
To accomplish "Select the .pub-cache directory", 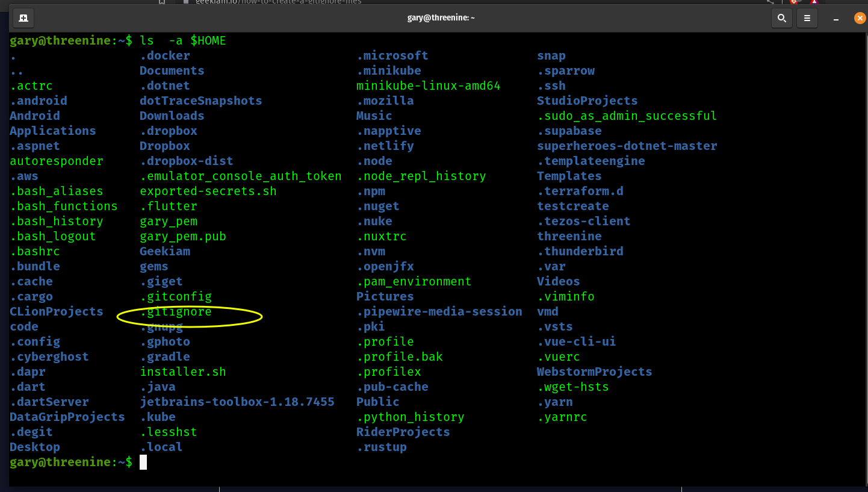I will click(x=392, y=387).
